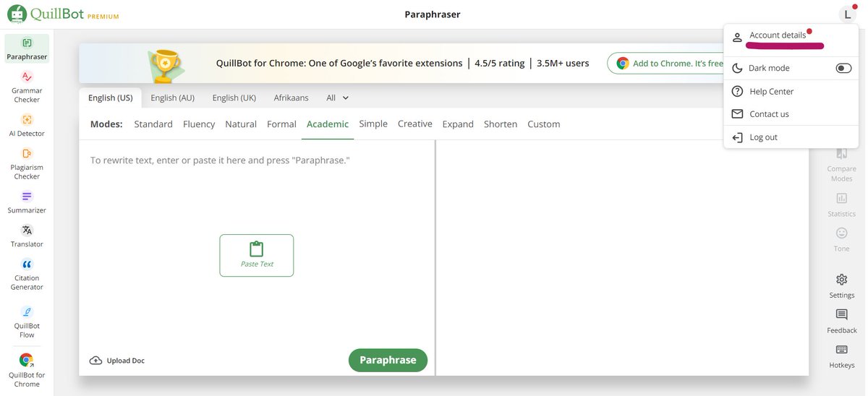Open the Feedback icon
The height and width of the screenshot is (396, 868).
tap(841, 314)
